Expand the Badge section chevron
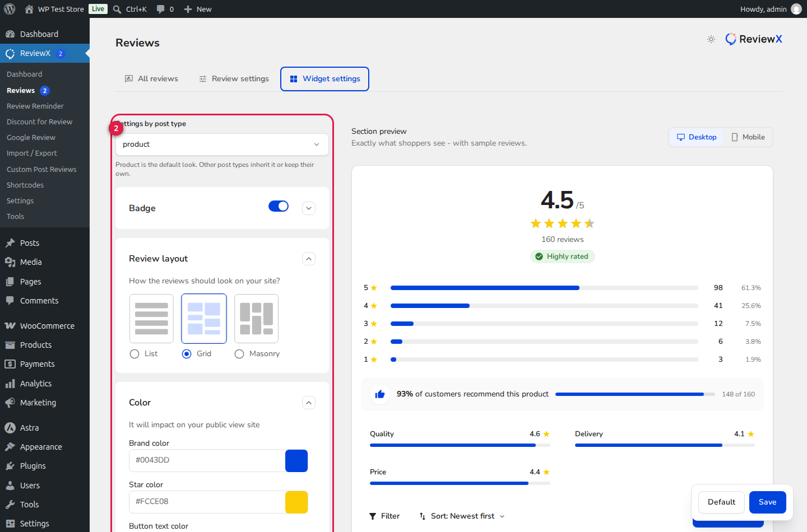807x532 pixels. click(309, 208)
